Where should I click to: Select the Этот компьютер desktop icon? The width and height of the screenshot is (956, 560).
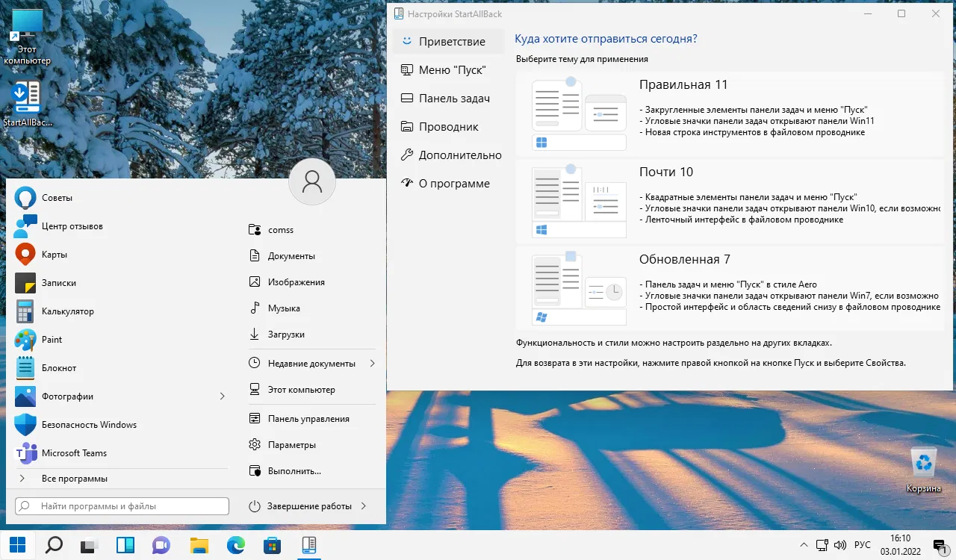[x=27, y=38]
